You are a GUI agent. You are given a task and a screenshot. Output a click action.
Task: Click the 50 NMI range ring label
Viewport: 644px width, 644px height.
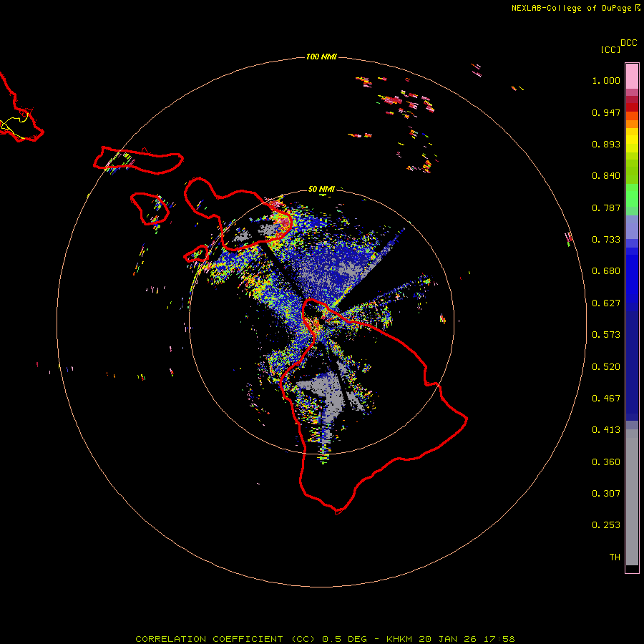click(x=321, y=189)
